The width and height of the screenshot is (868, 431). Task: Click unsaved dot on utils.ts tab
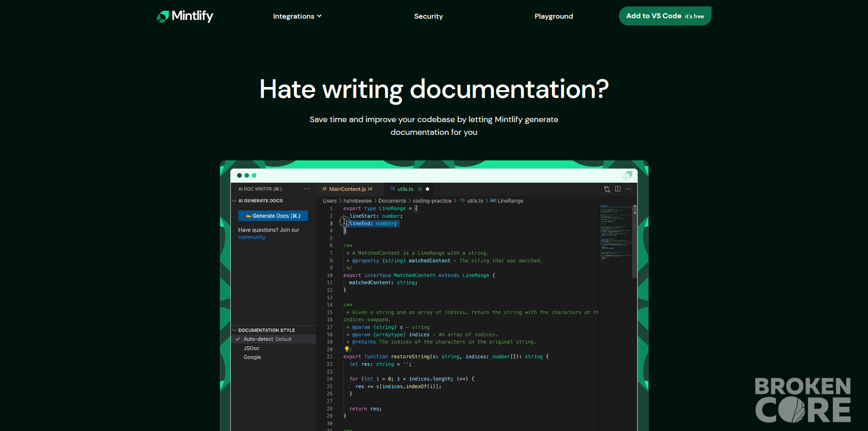tap(427, 189)
